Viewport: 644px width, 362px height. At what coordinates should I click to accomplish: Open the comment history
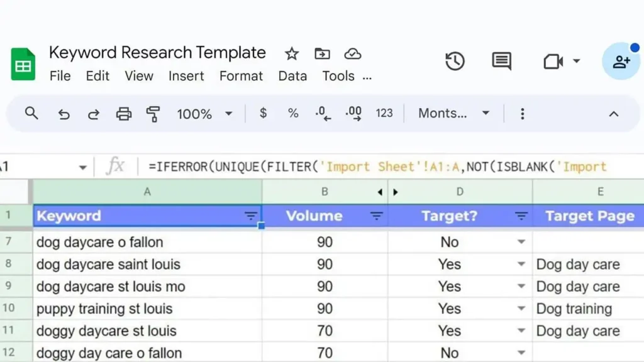pos(500,61)
